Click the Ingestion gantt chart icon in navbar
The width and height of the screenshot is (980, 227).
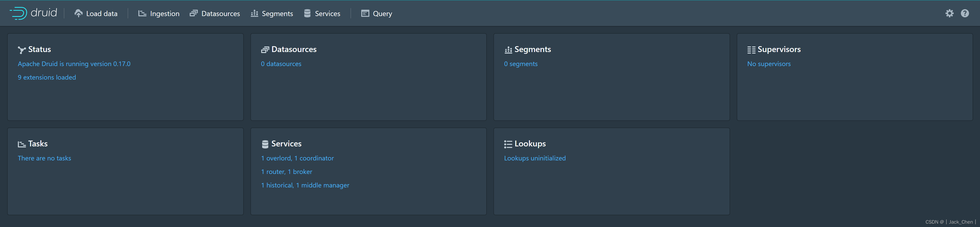pyautogui.click(x=142, y=13)
